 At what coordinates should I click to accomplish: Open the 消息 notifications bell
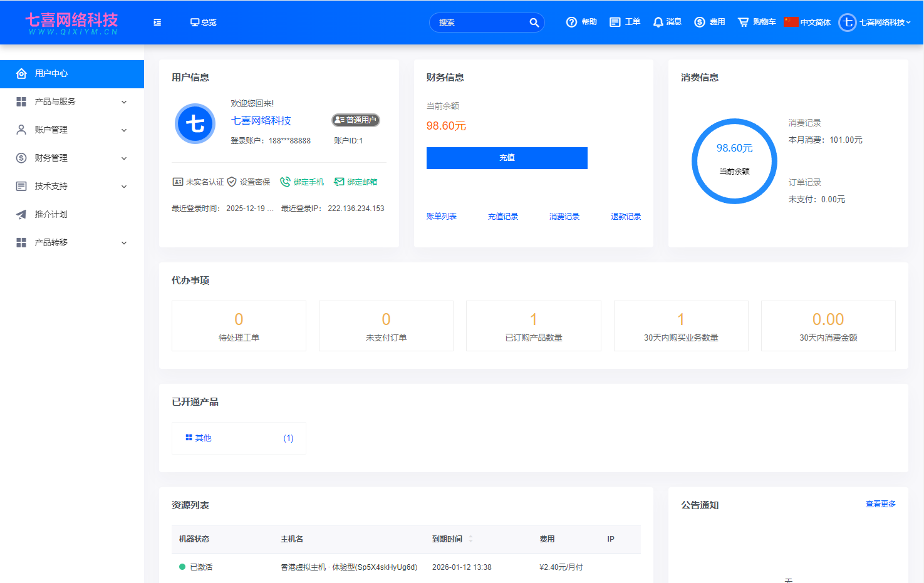coord(658,21)
